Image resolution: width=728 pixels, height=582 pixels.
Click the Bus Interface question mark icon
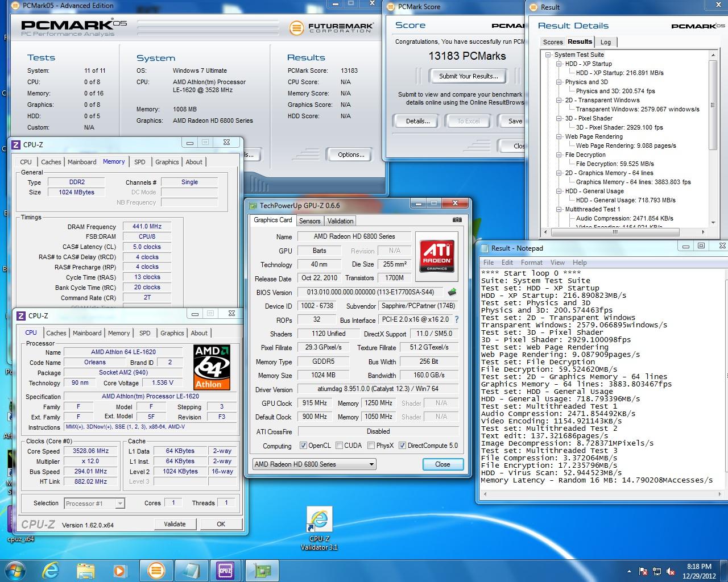point(456,319)
